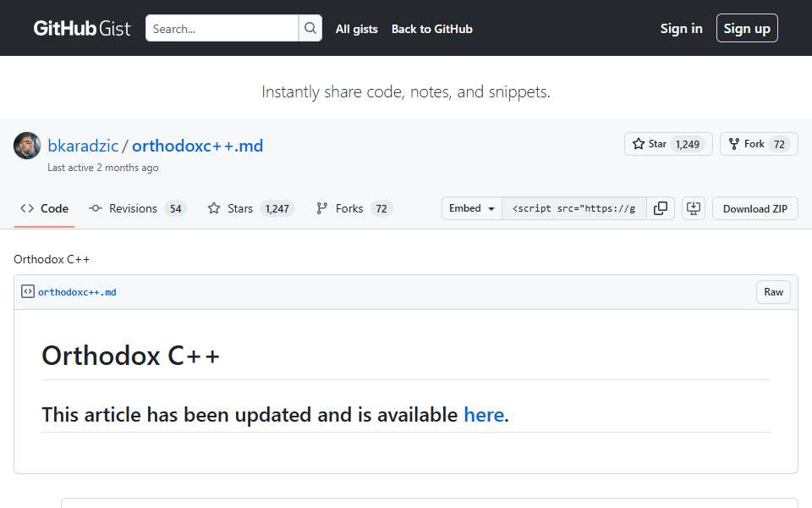Go Back to GitHub link
812x508 pixels.
click(x=432, y=29)
